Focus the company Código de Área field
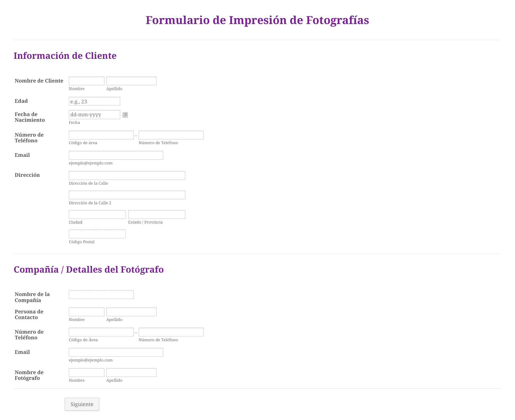 tap(101, 332)
